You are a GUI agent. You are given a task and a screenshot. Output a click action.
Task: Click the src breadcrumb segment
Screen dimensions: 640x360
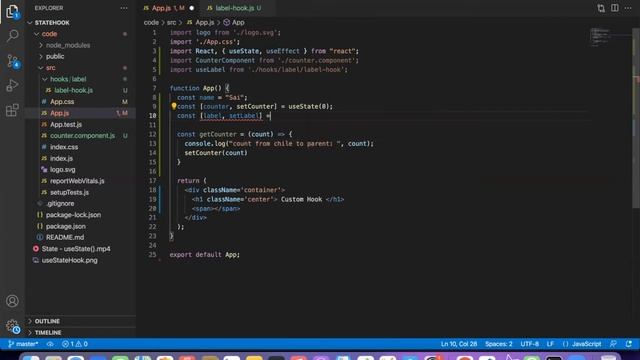pyautogui.click(x=171, y=23)
